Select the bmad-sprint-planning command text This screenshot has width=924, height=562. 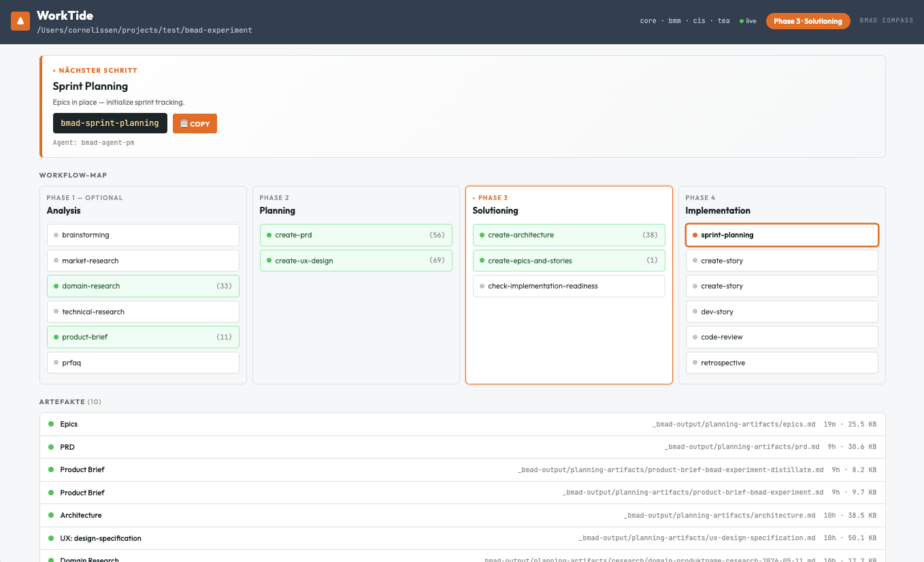tap(110, 123)
